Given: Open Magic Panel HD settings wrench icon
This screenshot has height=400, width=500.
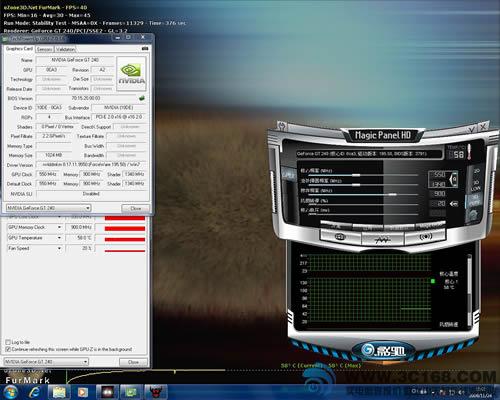Looking at the screenshot, I should 282,126.
